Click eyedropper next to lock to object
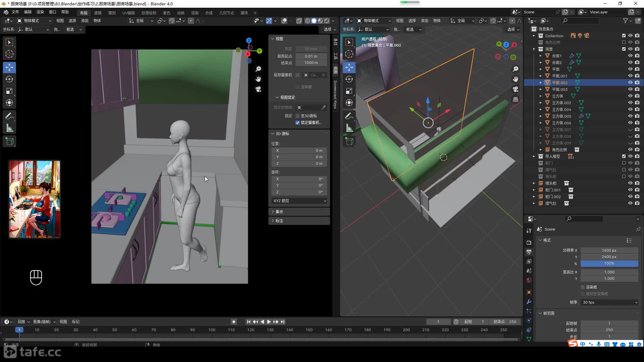The width and height of the screenshot is (644, 362). click(x=323, y=108)
